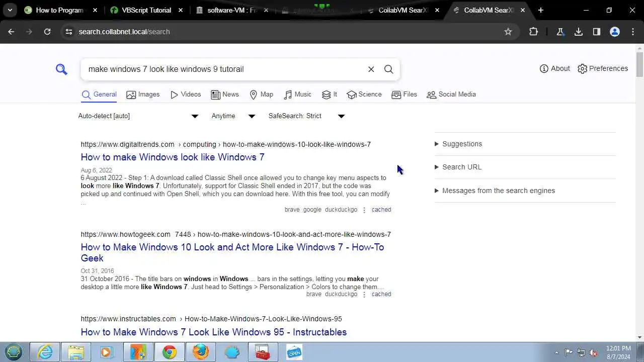Expand the Suggestions section
The width and height of the screenshot is (644, 362).
(458, 144)
